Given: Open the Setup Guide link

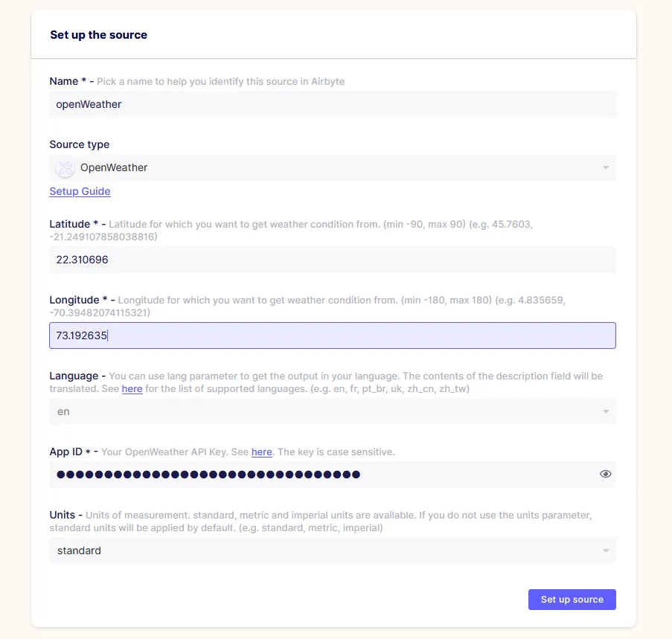Looking at the screenshot, I should 80,191.
